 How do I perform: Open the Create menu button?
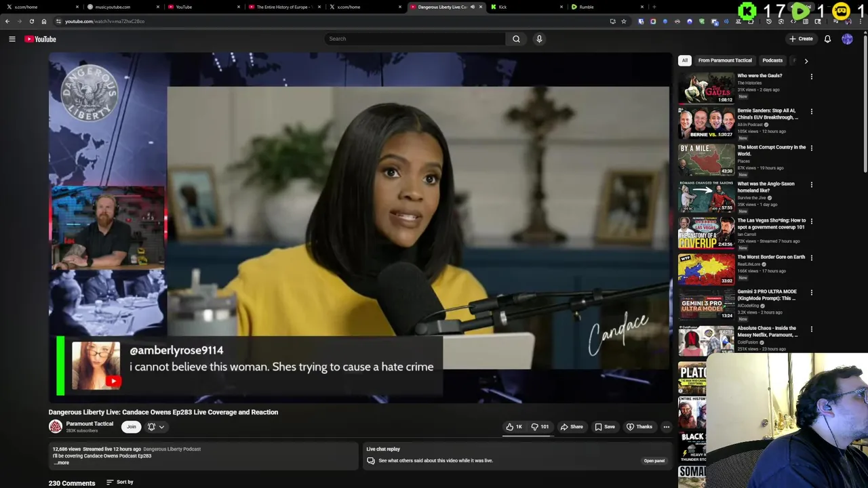pyautogui.click(x=801, y=39)
